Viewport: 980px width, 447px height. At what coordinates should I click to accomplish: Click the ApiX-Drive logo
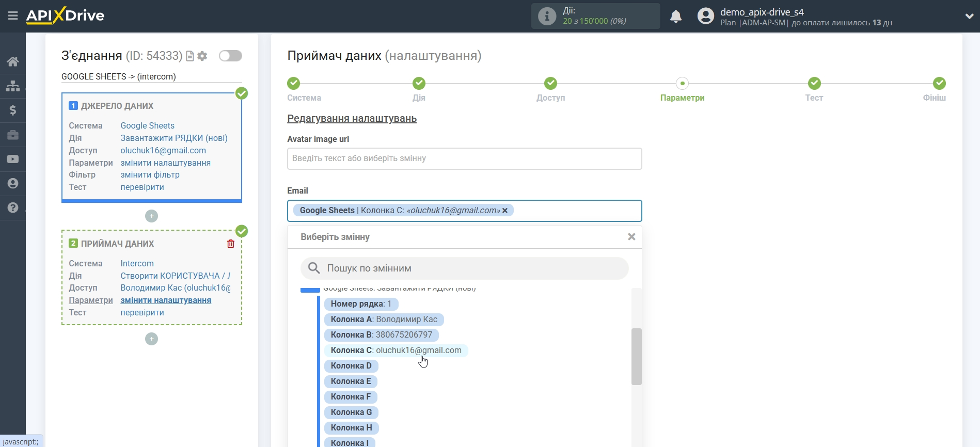pos(65,15)
